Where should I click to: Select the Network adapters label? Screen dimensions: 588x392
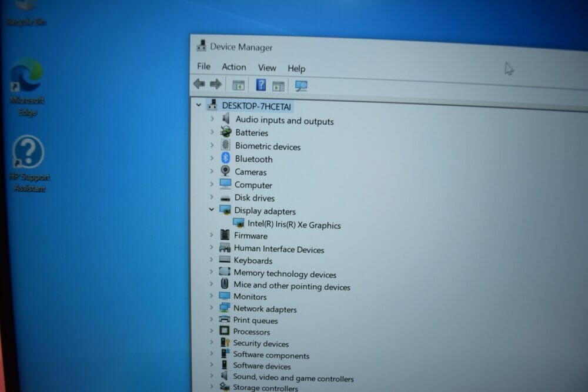(x=265, y=309)
